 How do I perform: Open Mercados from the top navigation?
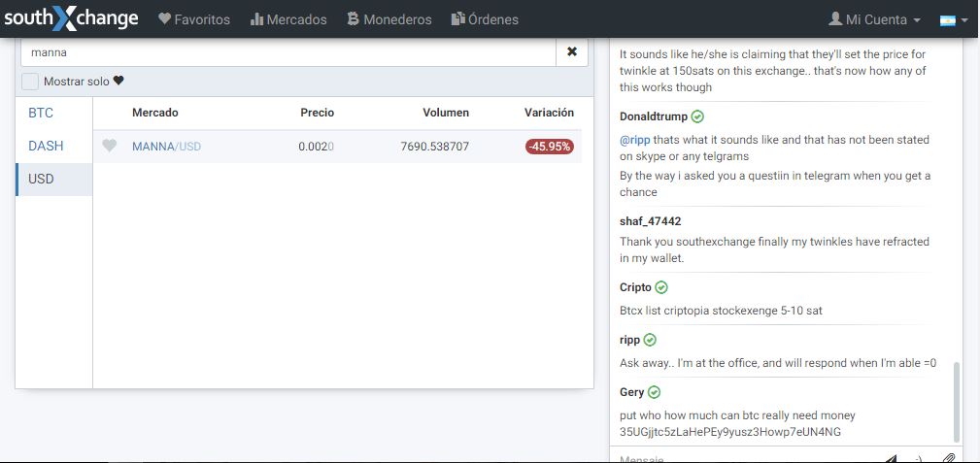[x=288, y=19]
